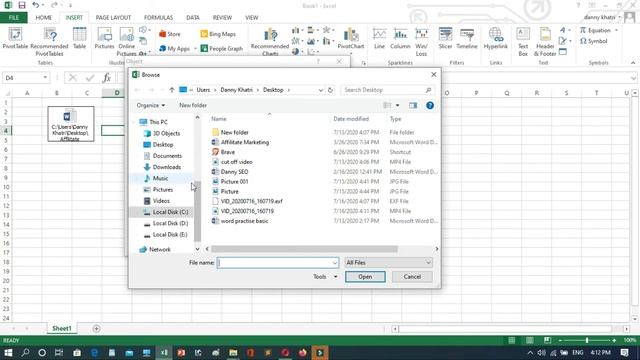
Task: Add a new sheet with plus button
Action: tap(96, 329)
